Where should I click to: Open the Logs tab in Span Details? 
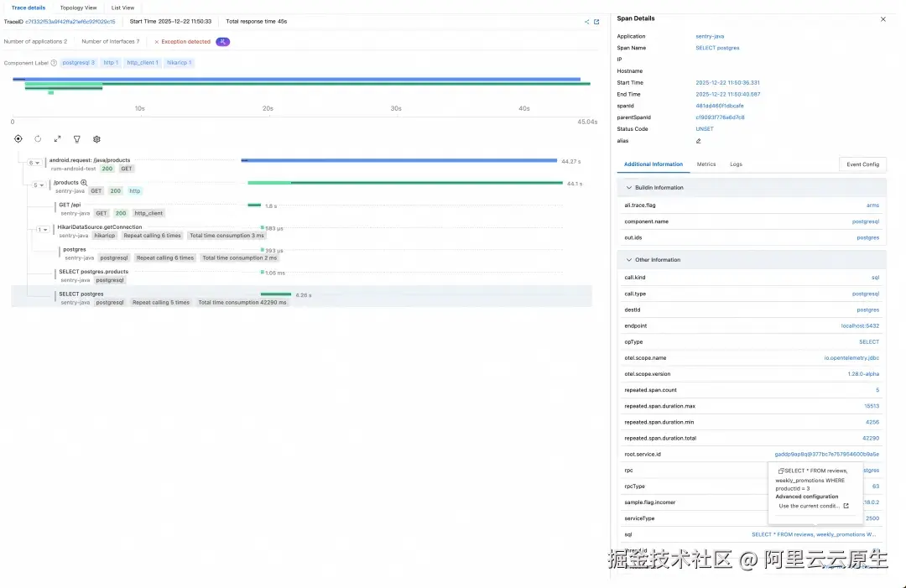pos(736,164)
